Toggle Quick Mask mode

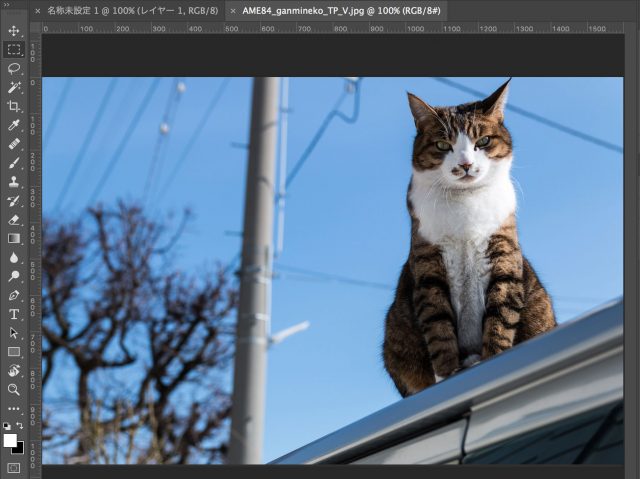pos(14,467)
